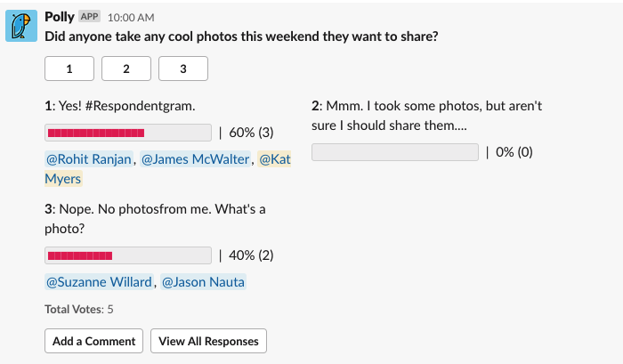623x364 pixels.
Task: Click the Add a Comment button
Action: tap(93, 341)
